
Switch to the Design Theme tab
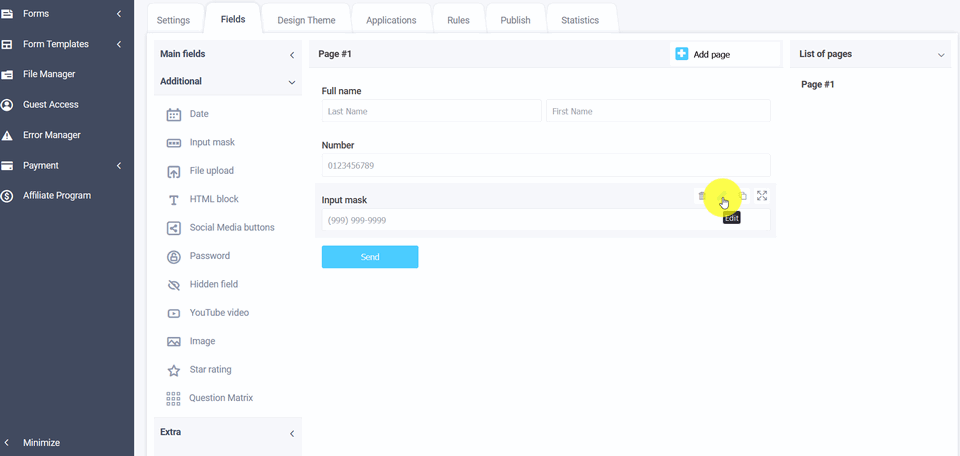tap(306, 20)
